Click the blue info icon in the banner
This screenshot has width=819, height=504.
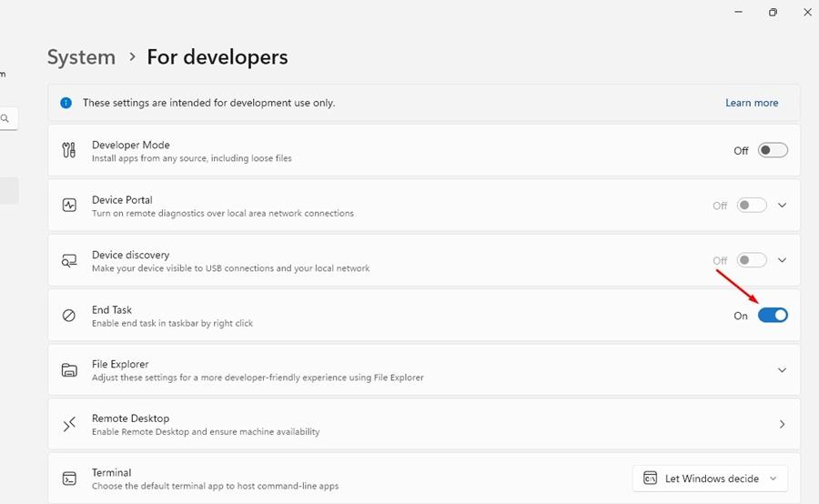click(x=66, y=103)
